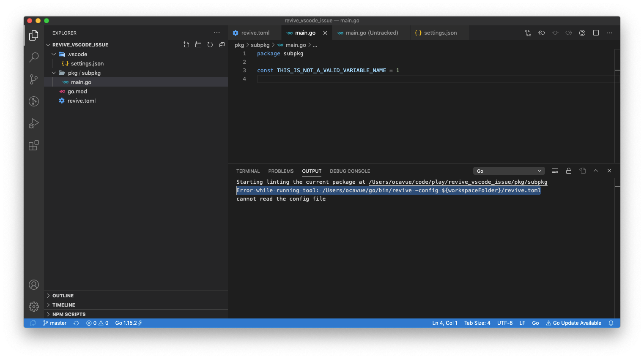Maximize the panel with the chevron toggle

click(x=596, y=171)
